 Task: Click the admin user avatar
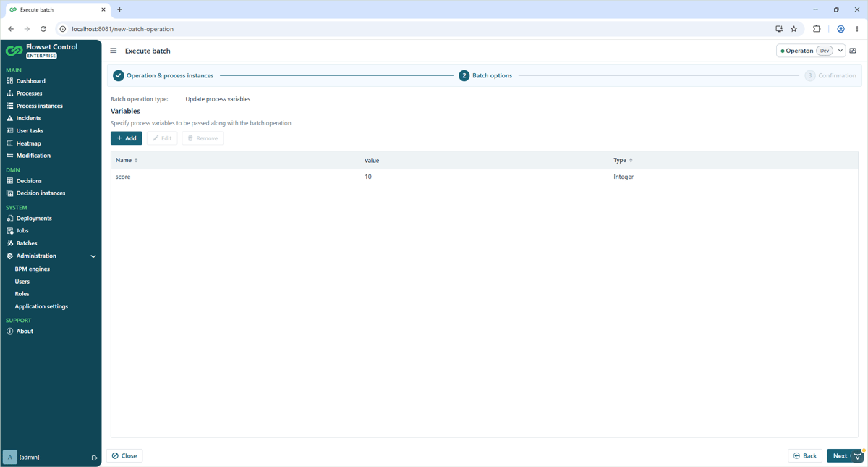(x=9, y=457)
